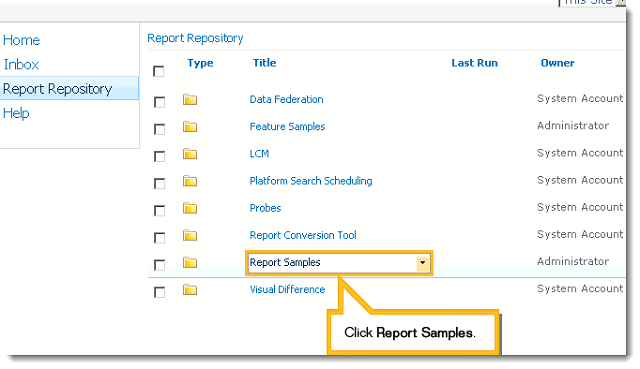This screenshot has width=640, height=369.
Task: Open the Report Conversion Tool link
Action: tap(303, 235)
